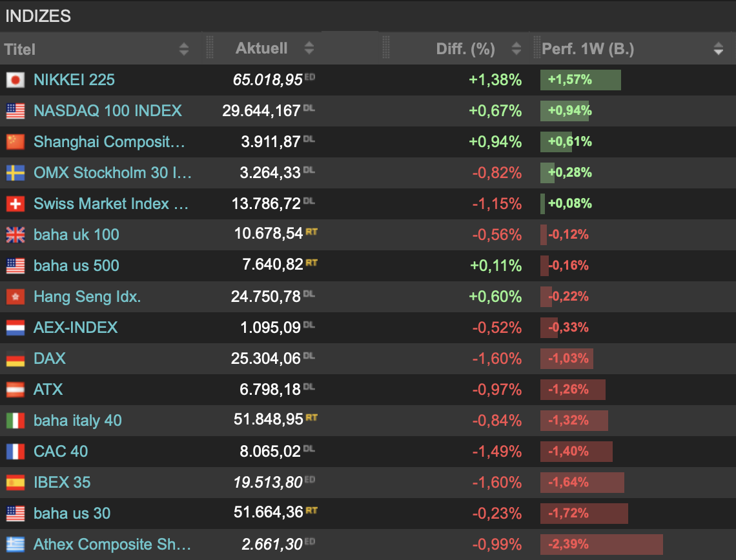Click the French flag icon beside CAC 40

15,452
